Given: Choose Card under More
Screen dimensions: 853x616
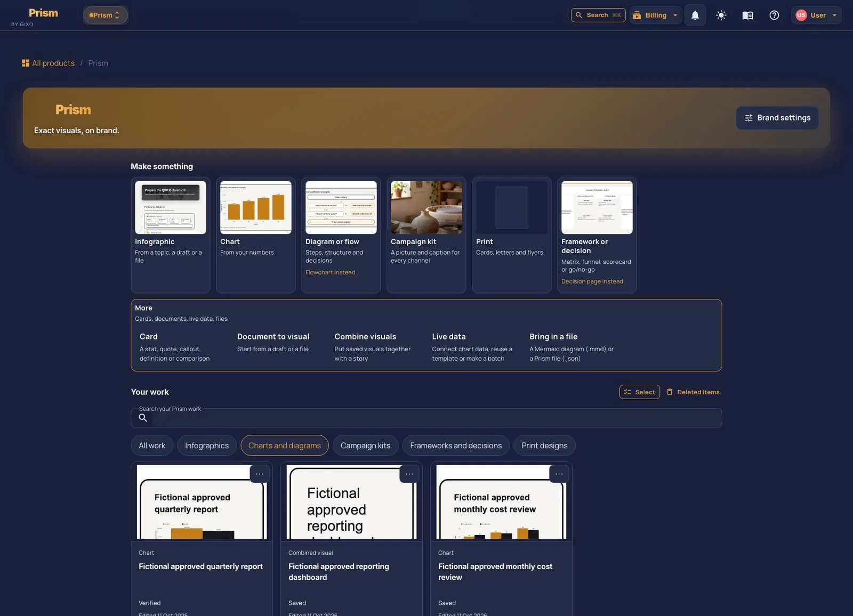Looking at the screenshot, I should tap(179, 347).
